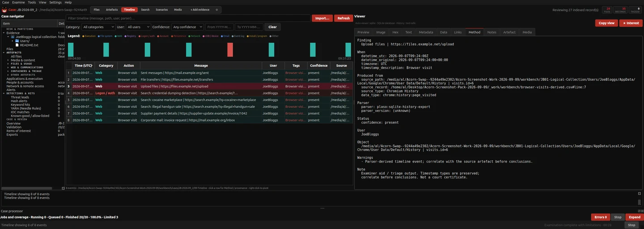Open the Links viewer tab
Viewport: 644px width, 229px height.
click(458, 32)
